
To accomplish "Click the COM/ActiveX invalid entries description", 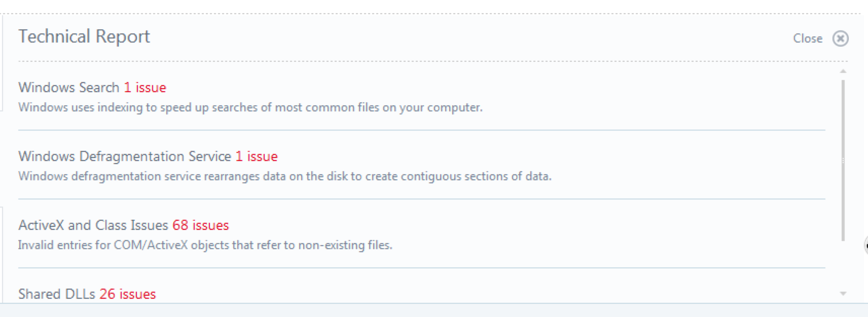I will click(x=205, y=245).
